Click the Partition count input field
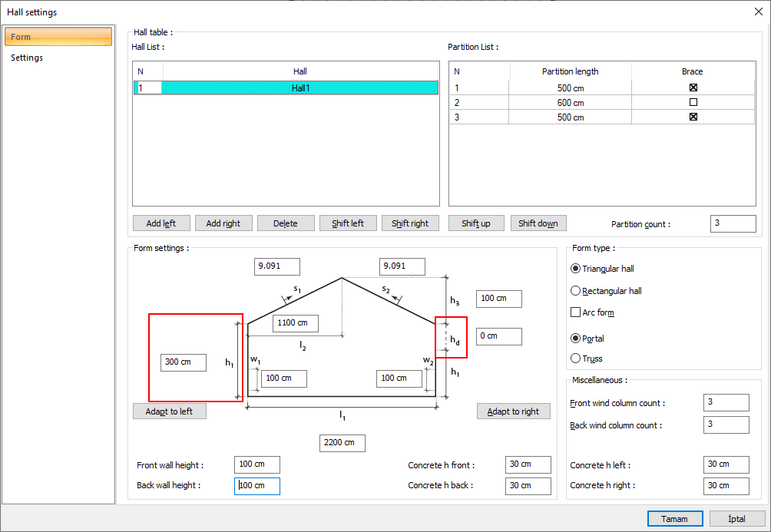The image size is (771, 532). pos(733,223)
